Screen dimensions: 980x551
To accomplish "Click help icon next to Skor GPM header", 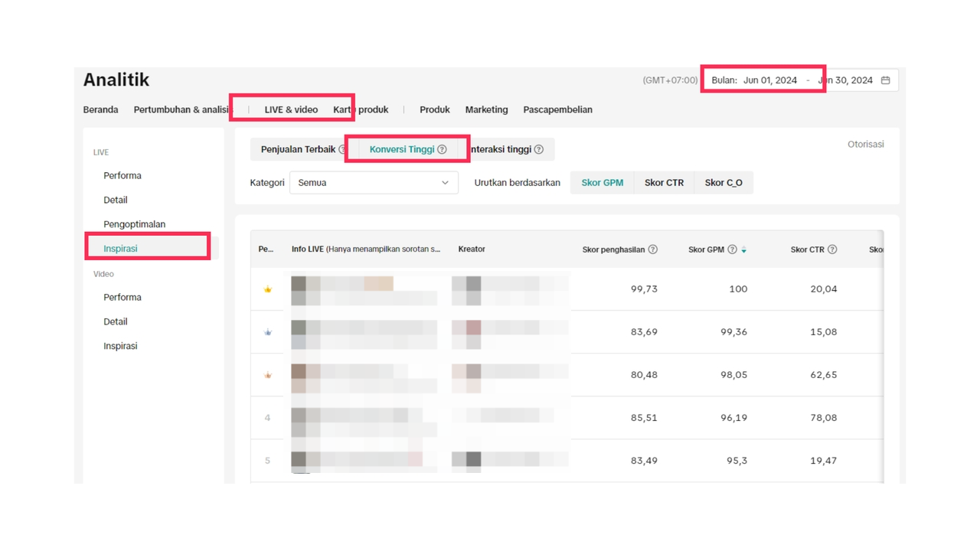I will tap(732, 249).
